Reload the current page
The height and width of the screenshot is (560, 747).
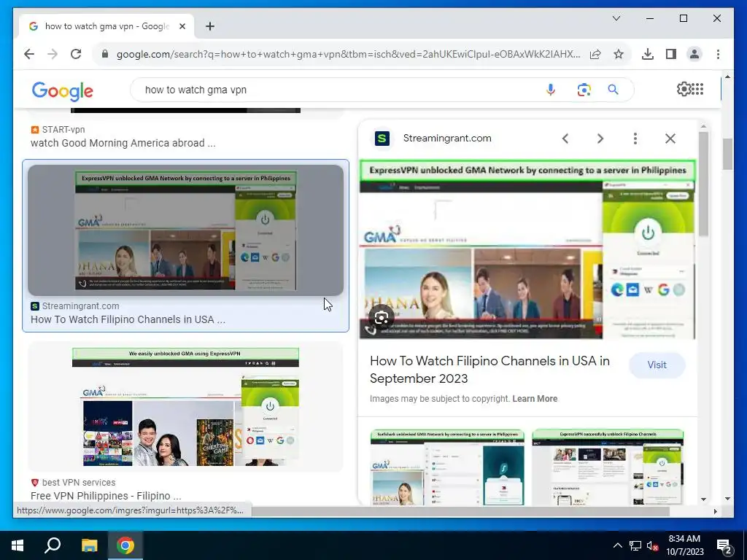76,54
